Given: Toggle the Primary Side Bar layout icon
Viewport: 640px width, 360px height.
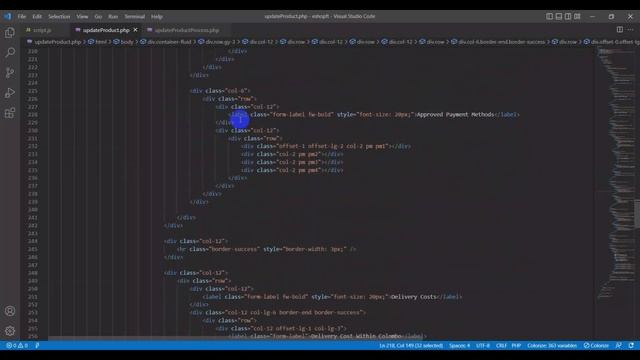Looking at the screenshot, I should point(549,16).
